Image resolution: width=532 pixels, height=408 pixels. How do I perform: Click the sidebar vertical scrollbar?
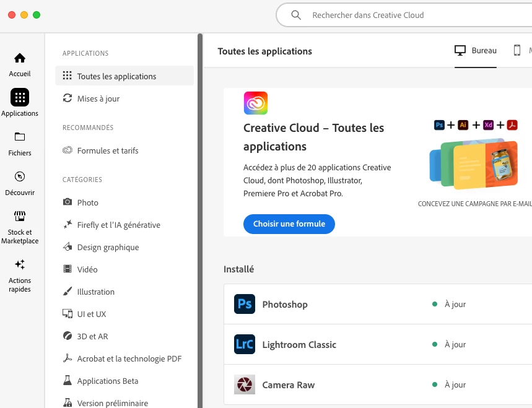[x=200, y=220]
